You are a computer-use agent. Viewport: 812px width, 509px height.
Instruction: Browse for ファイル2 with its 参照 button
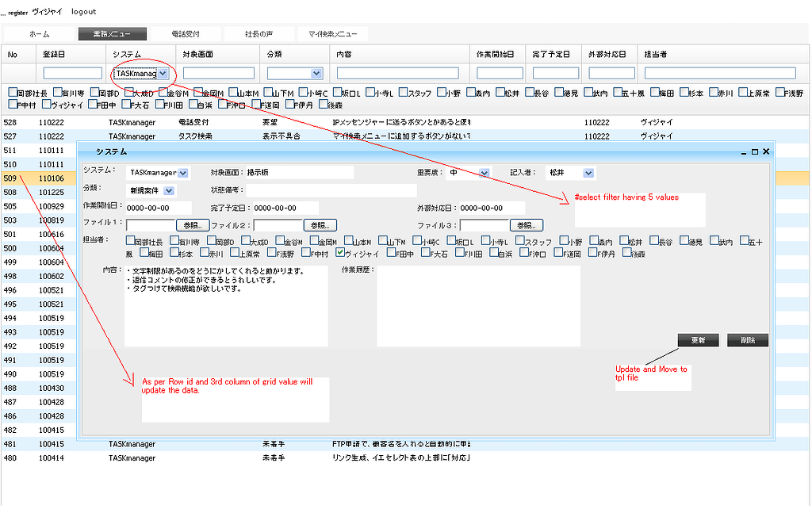coord(320,225)
